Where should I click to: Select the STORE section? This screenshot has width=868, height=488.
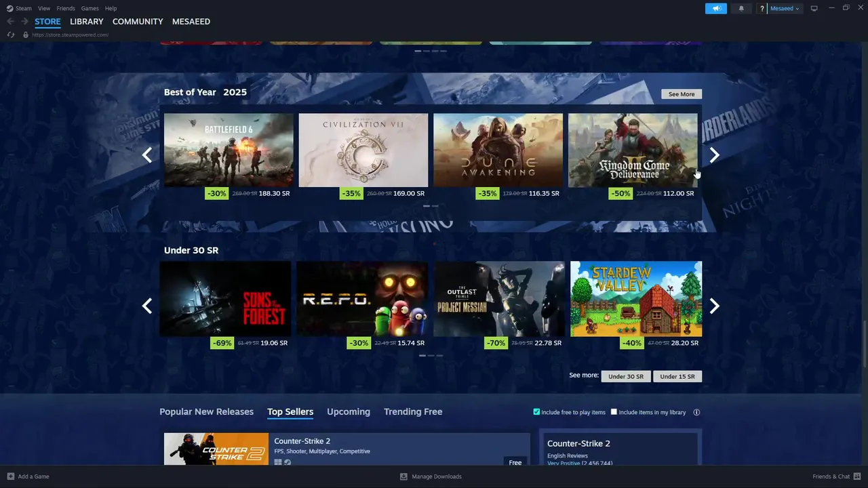47,22
